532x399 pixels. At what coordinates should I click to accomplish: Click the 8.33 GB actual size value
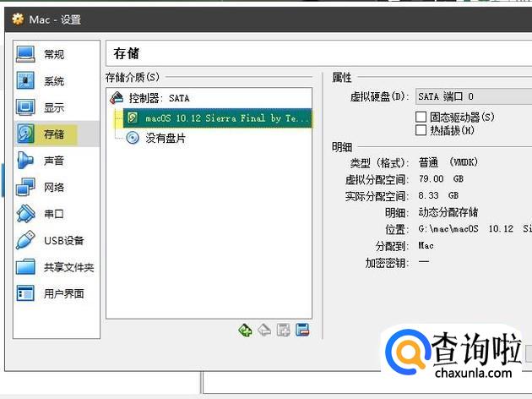coord(438,195)
